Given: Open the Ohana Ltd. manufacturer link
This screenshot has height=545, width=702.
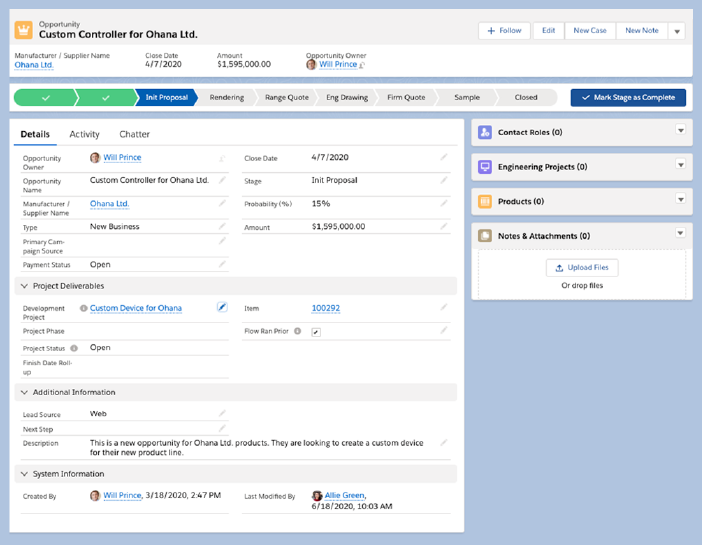Looking at the screenshot, I should coord(34,65).
